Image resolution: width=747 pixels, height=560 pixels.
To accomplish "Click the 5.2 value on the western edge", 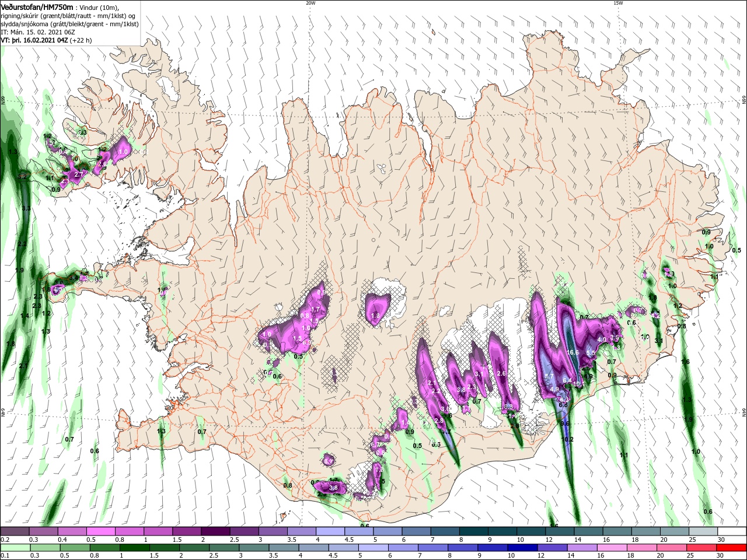I will click(x=23, y=176).
